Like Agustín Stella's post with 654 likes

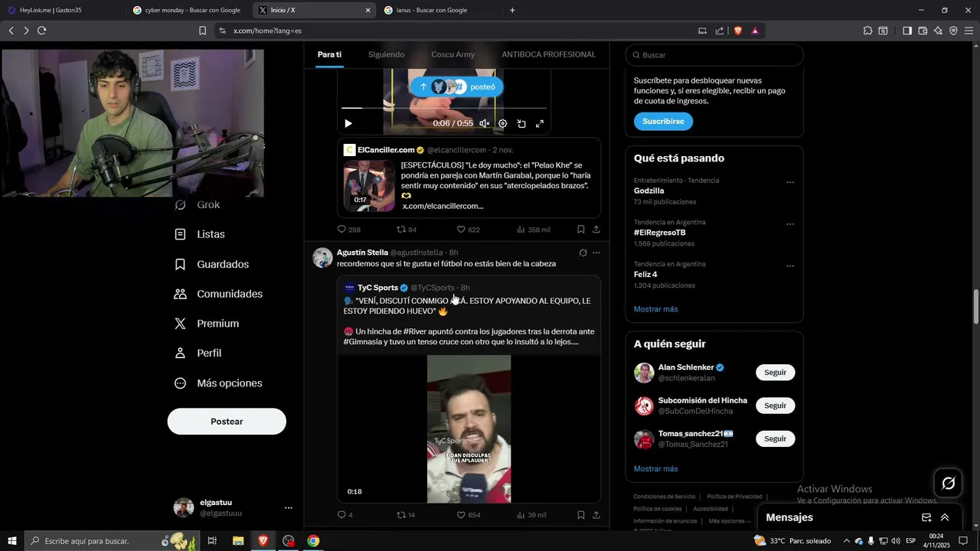pos(468,515)
